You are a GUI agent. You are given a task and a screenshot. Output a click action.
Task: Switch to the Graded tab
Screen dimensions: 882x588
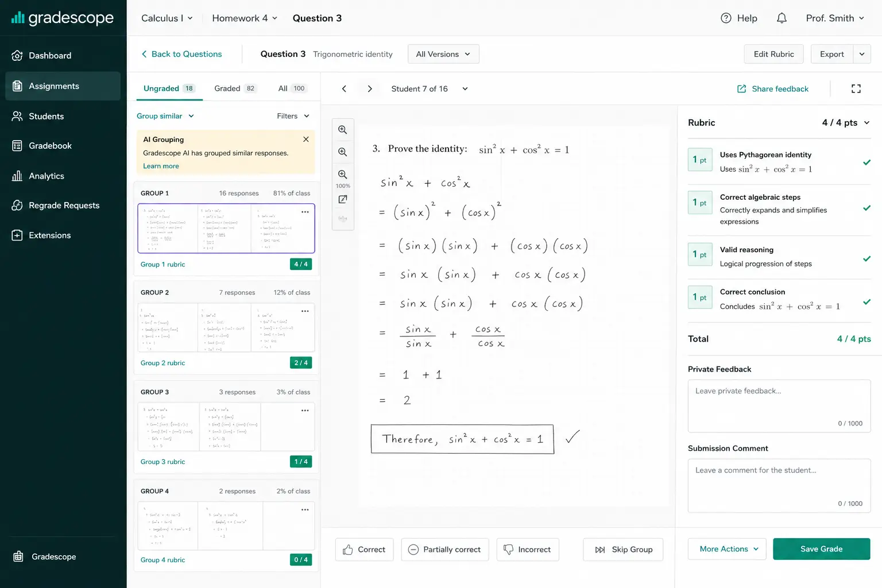tap(235, 88)
